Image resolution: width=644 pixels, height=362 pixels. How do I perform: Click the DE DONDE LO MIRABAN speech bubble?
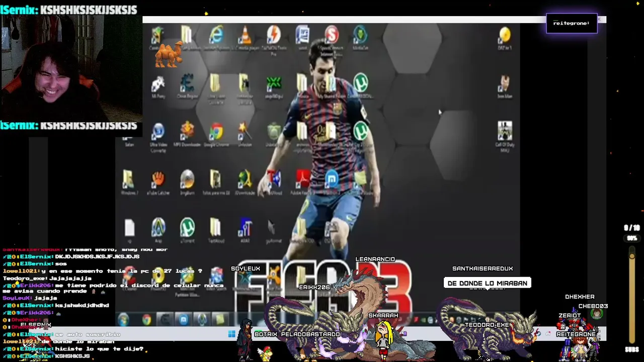click(487, 283)
